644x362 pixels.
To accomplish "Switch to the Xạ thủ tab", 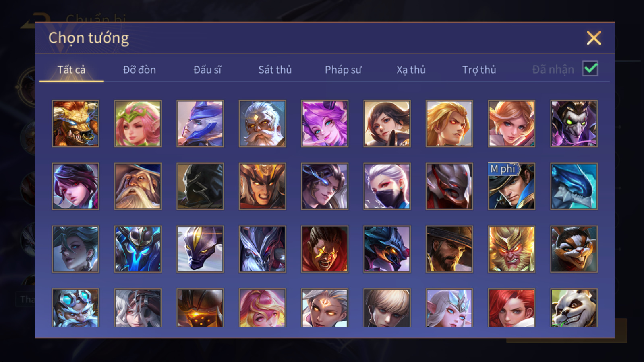I will coord(411,70).
